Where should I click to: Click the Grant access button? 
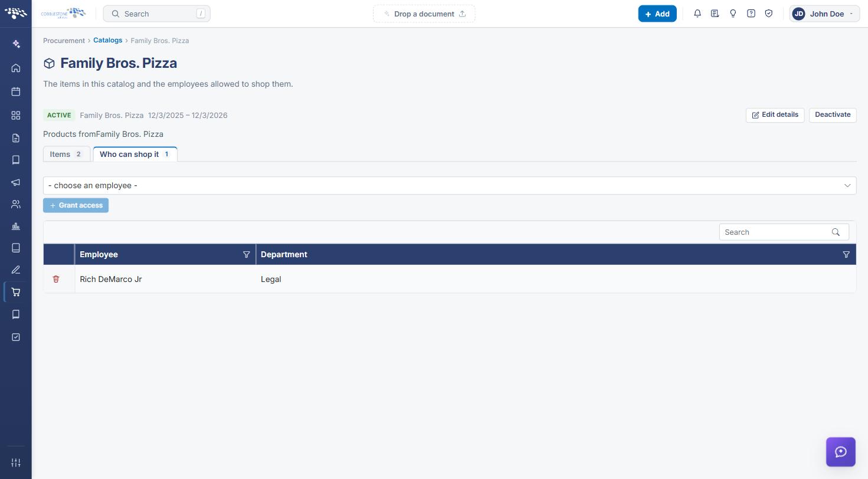pos(76,205)
